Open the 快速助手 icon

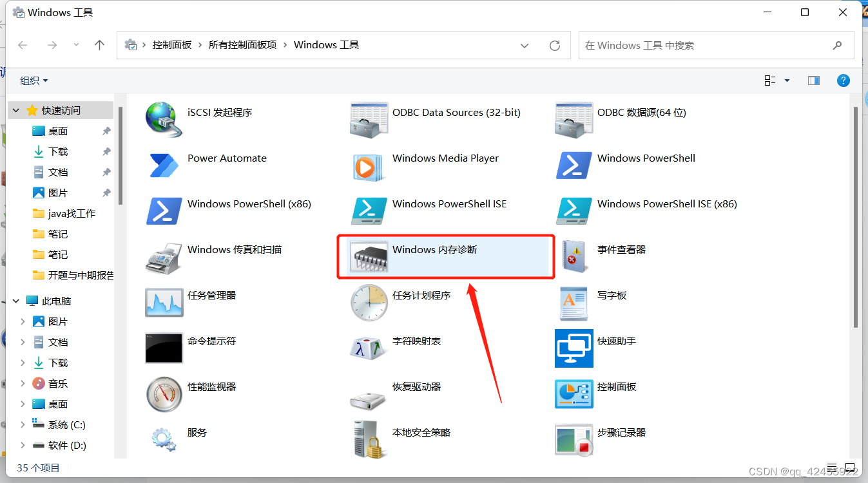click(x=574, y=348)
